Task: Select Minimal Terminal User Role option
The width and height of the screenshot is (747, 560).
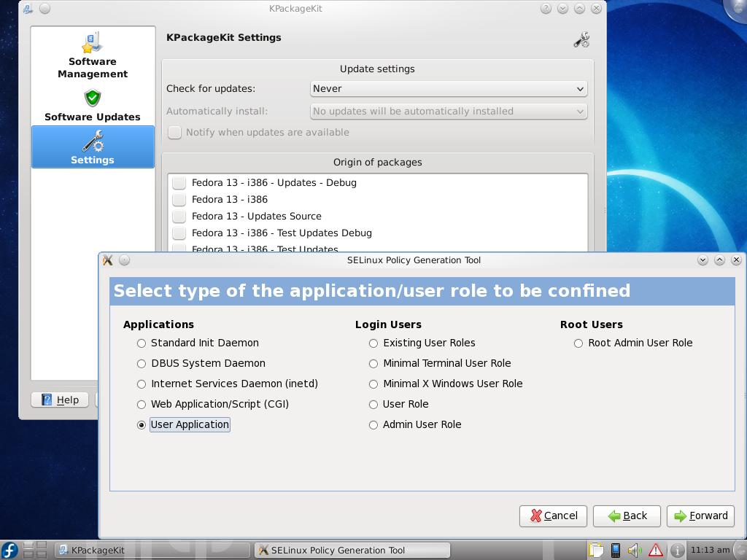Action: (440, 363)
